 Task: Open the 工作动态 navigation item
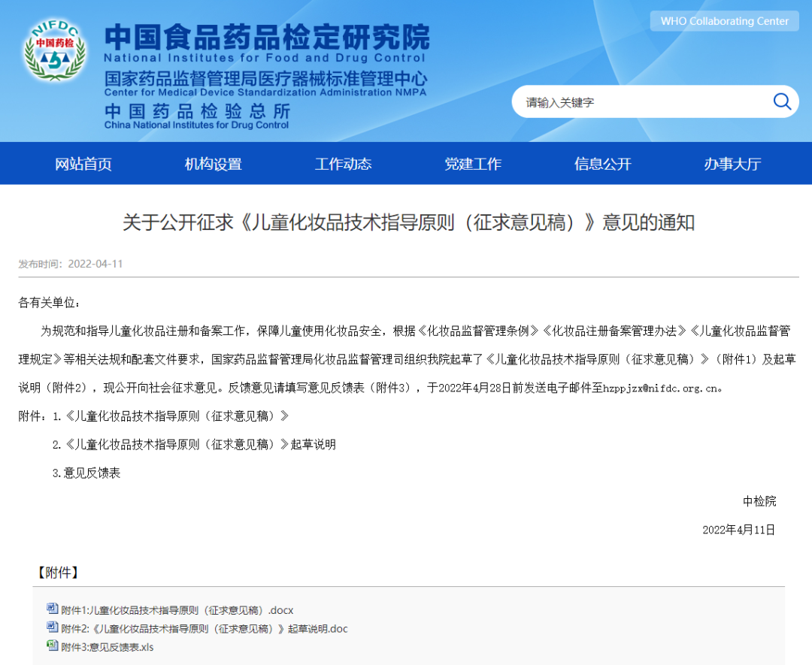click(344, 164)
